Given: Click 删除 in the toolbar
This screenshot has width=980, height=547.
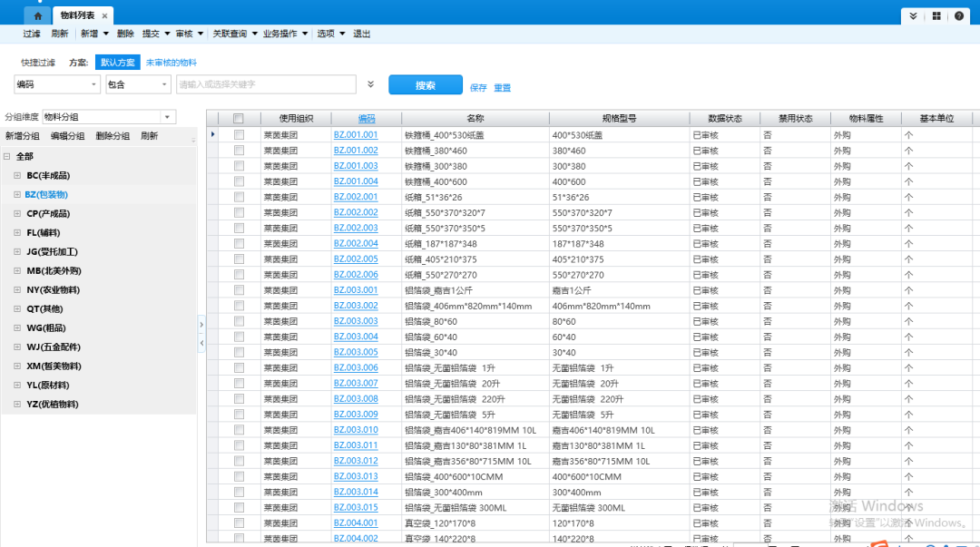Looking at the screenshot, I should pyautogui.click(x=125, y=34).
